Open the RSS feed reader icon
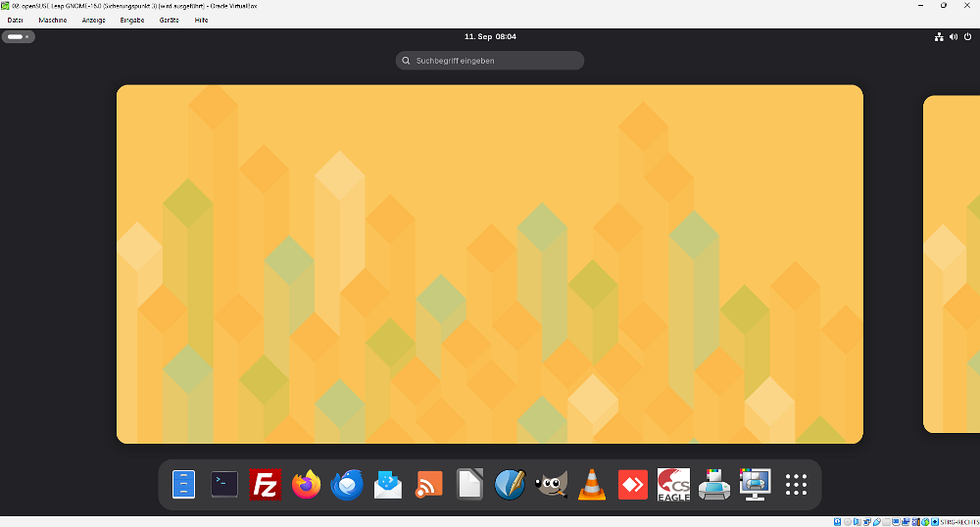Screen dimensions: 980x527 pos(429,485)
